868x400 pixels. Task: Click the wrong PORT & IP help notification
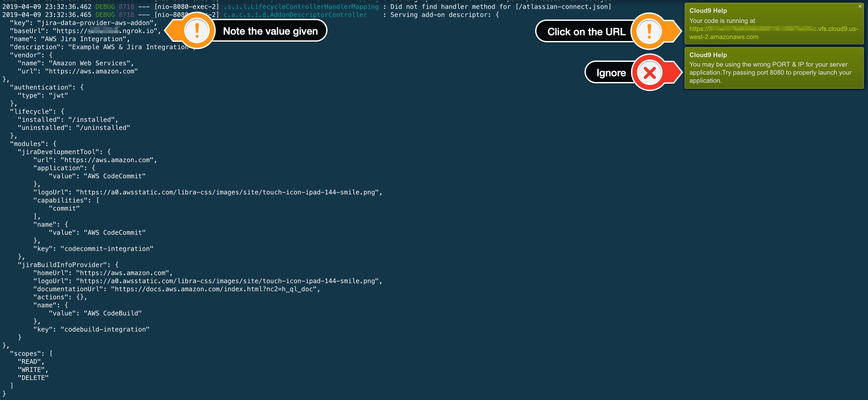coord(774,68)
